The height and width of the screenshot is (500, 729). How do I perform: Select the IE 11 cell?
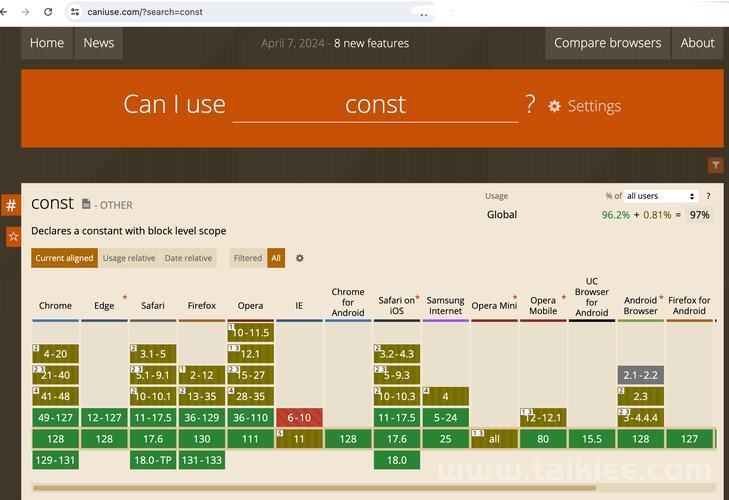click(299, 439)
